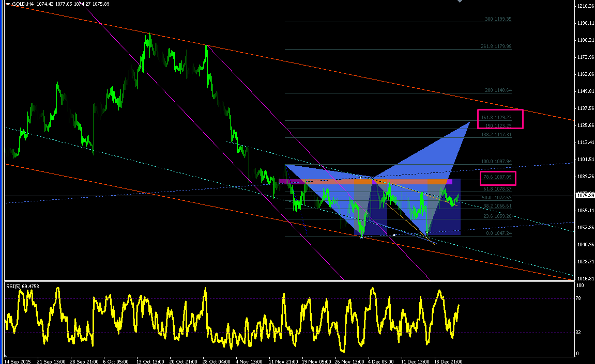The width and height of the screenshot is (595, 364).
Task: Click price axis value 1113.41
Action: click(x=586, y=143)
